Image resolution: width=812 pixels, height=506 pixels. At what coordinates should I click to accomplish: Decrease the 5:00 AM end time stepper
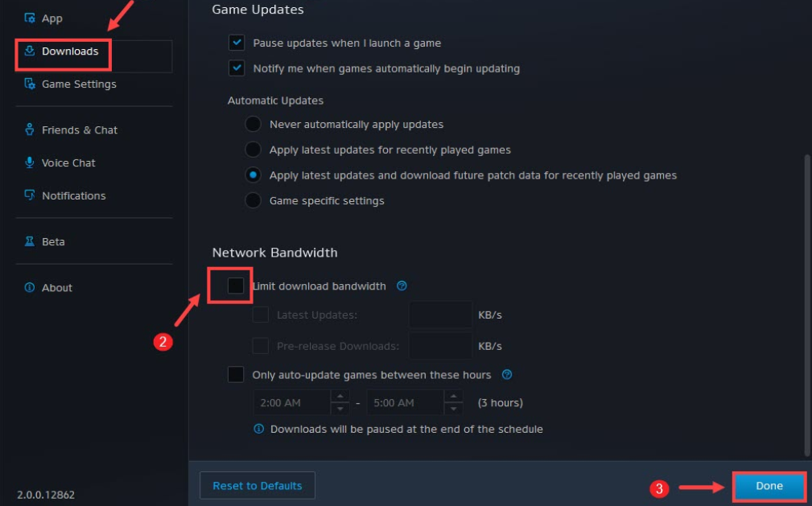(453, 409)
